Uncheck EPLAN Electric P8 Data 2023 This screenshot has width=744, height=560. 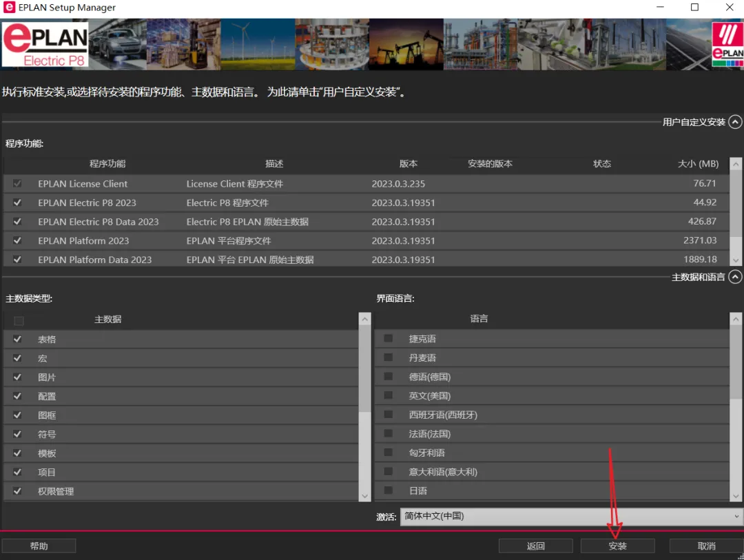coord(17,221)
